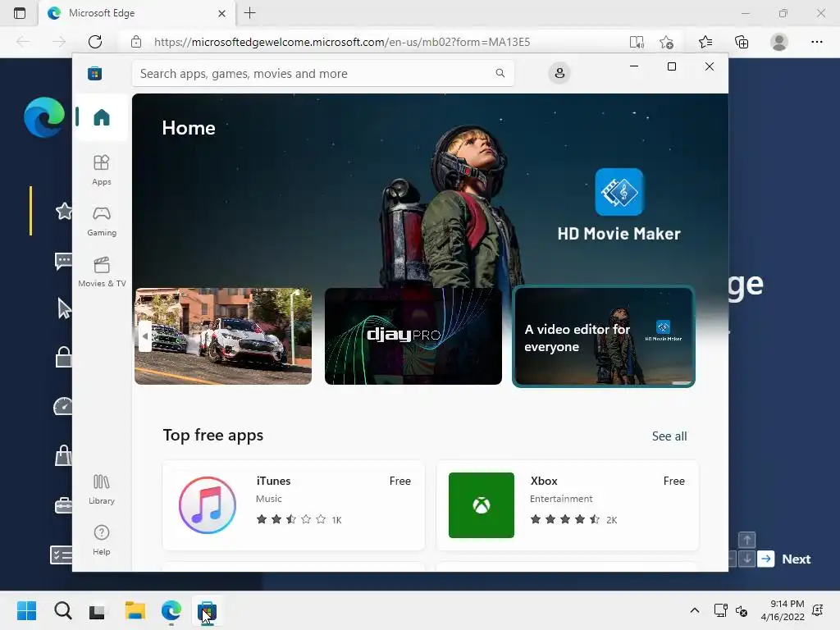The height and width of the screenshot is (630, 840).
Task: Open File Explorer from the taskbar
Action: coord(135,610)
